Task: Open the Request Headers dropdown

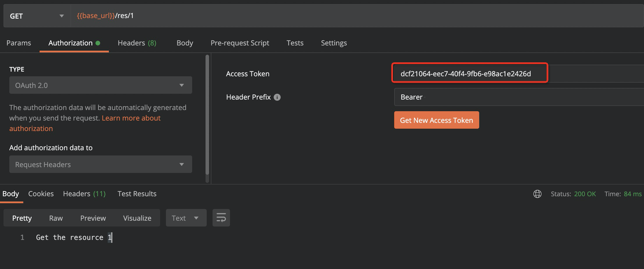Action: coord(100,164)
